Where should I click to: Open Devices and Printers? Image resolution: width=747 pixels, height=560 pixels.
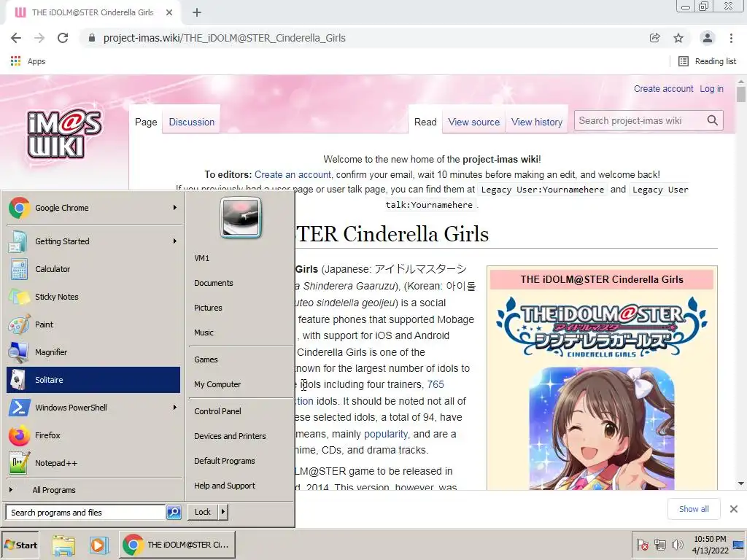point(230,436)
